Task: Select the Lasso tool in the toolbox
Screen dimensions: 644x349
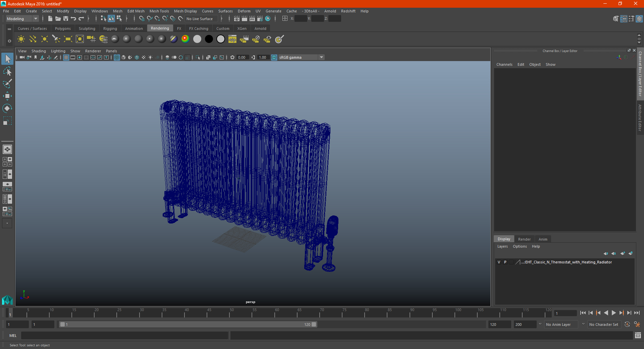Action: [x=7, y=71]
